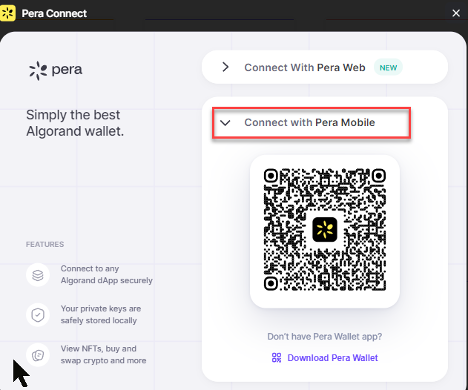Click the Pera Connect title text

pos(54,14)
